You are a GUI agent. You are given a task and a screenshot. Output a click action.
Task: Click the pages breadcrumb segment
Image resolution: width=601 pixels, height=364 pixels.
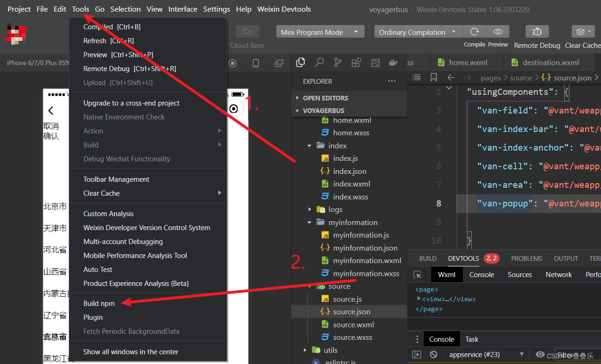[491, 78]
